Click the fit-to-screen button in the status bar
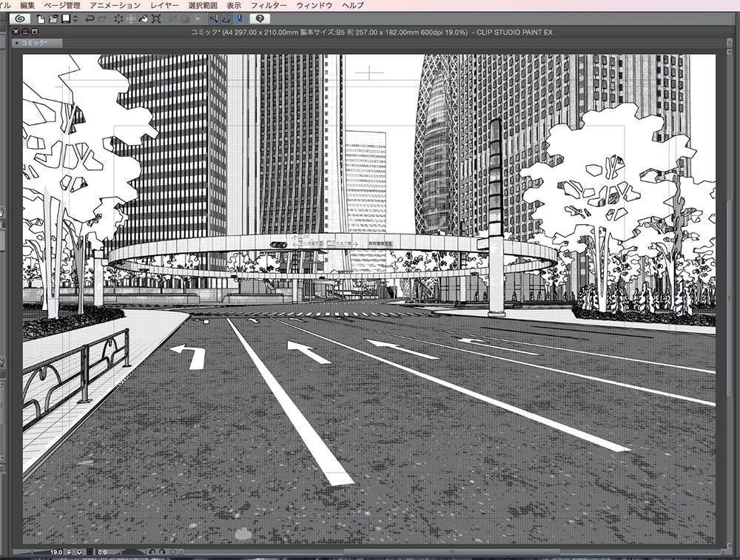Screen dimensions: 740x560 point(90,552)
